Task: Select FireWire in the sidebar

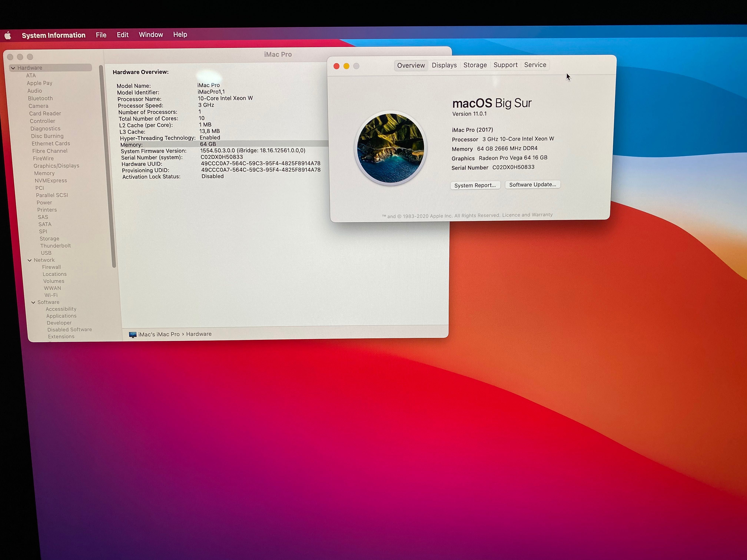Action: pyautogui.click(x=43, y=158)
